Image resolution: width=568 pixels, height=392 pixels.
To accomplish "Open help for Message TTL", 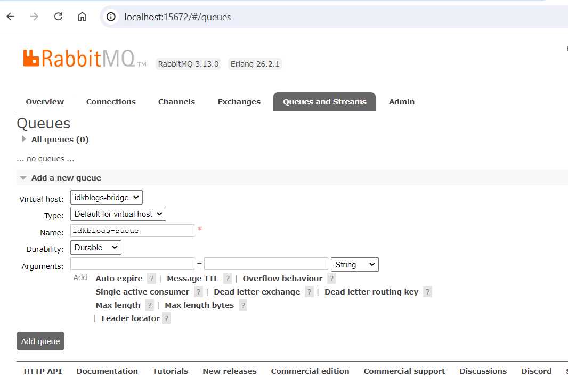I will pyautogui.click(x=228, y=279).
